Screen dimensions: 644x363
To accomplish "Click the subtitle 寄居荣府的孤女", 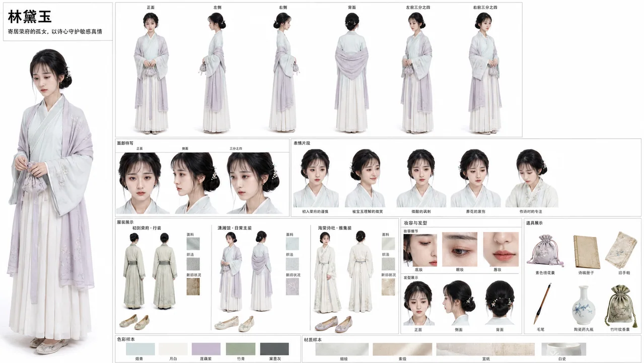I will (29, 31).
